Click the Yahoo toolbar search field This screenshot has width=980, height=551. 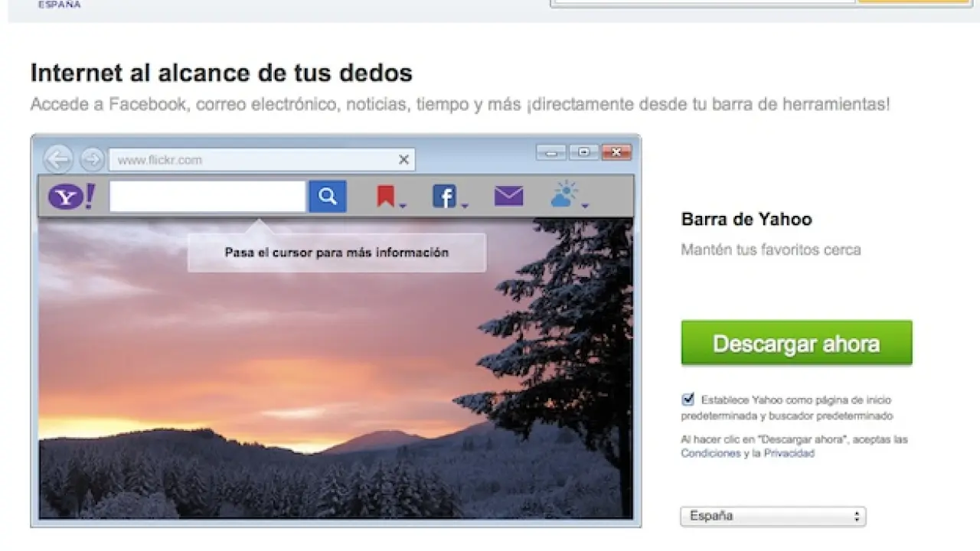pyautogui.click(x=207, y=197)
